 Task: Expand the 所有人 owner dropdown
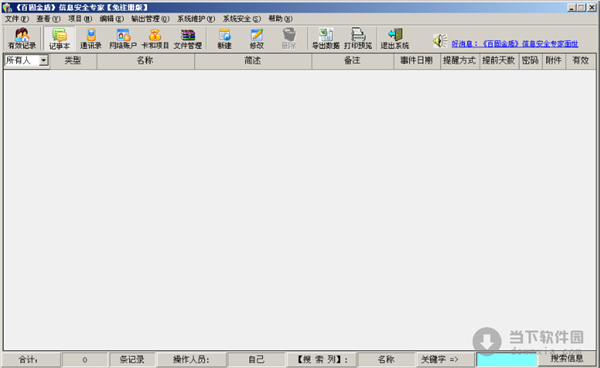click(44, 60)
